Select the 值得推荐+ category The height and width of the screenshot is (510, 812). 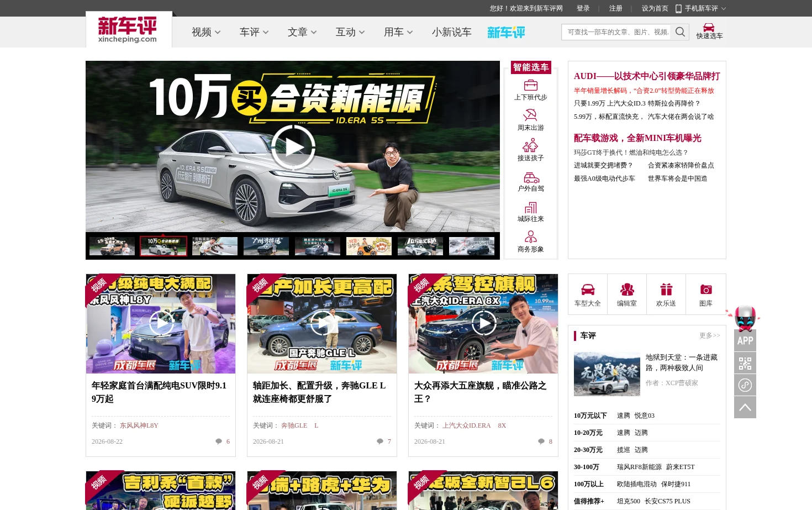589,501
